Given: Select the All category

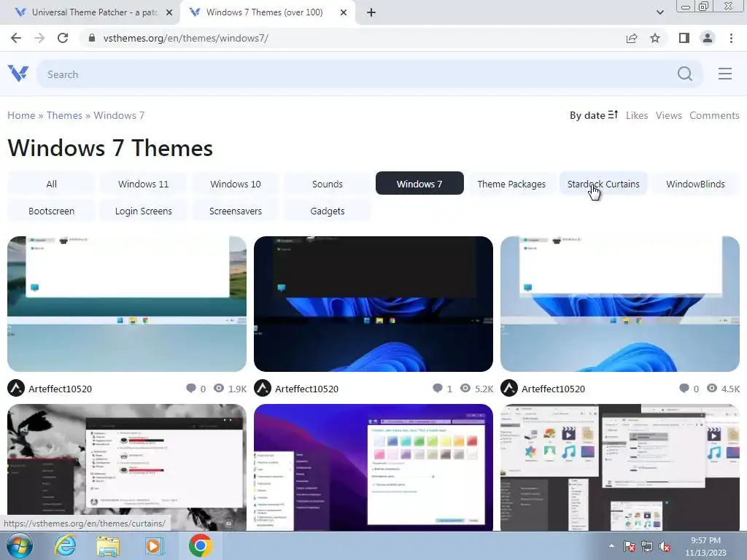Looking at the screenshot, I should click(x=52, y=184).
